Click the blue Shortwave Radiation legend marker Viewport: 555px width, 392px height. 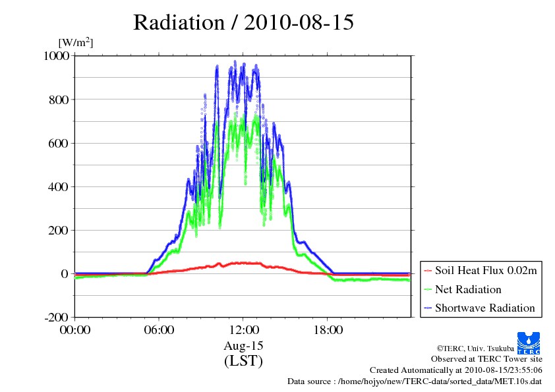point(428,308)
